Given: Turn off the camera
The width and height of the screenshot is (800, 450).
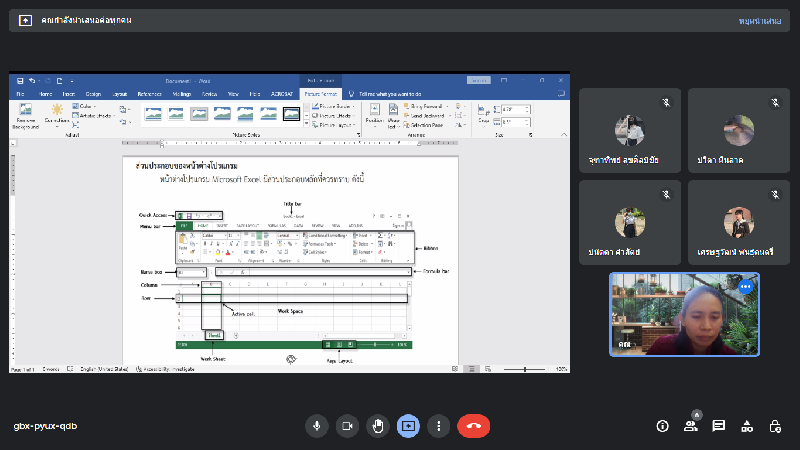Looking at the screenshot, I should pyautogui.click(x=347, y=425).
